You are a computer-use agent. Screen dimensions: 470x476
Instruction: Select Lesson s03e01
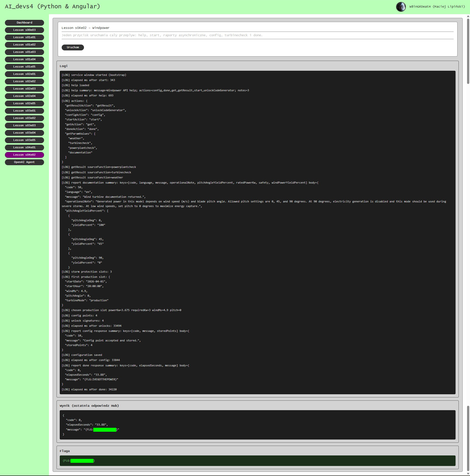[x=24, y=111]
